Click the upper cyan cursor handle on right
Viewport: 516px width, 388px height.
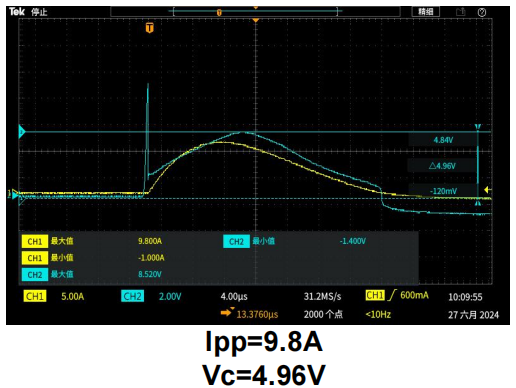point(478,127)
